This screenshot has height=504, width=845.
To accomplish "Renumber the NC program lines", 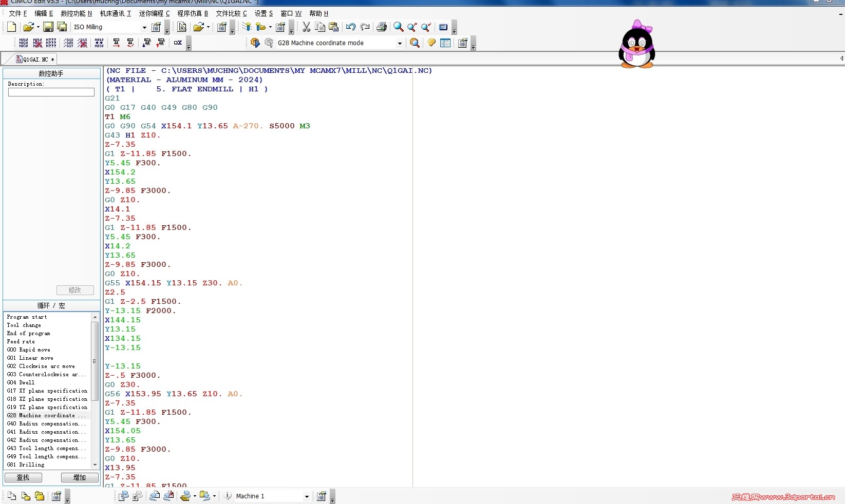I will (x=23, y=43).
